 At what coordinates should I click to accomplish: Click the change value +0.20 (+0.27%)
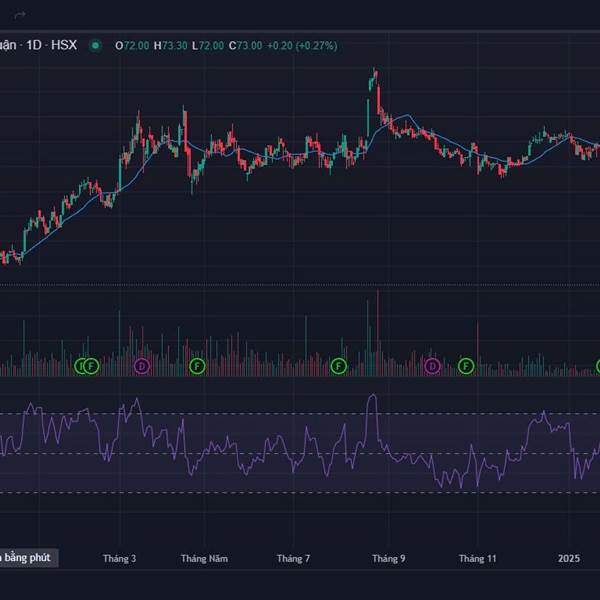pos(302,46)
